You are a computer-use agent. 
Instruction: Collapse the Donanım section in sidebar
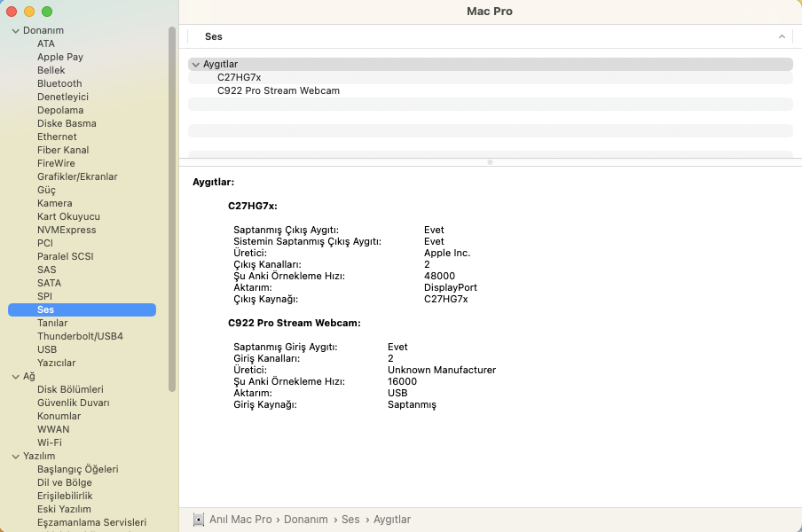16,30
